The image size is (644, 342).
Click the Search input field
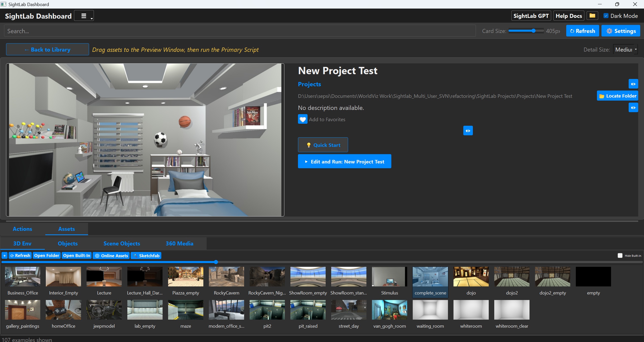click(x=239, y=31)
